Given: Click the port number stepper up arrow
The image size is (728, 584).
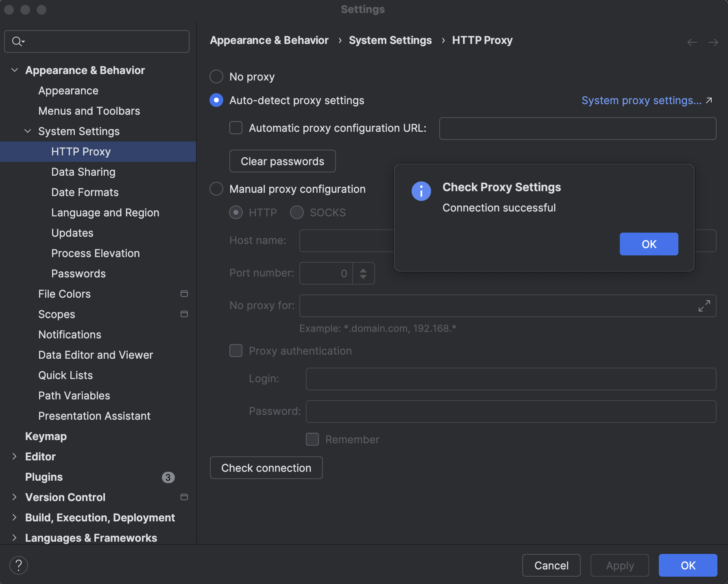Looking at the screenshot, I should [363, 270].
